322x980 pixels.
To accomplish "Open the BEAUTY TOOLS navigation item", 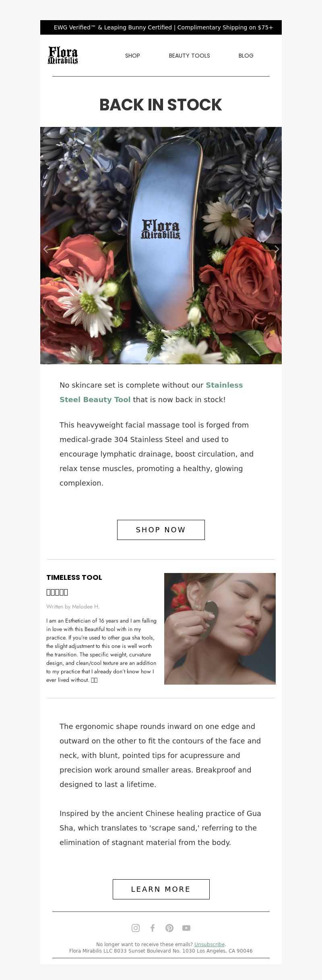I will pos(190,56).
